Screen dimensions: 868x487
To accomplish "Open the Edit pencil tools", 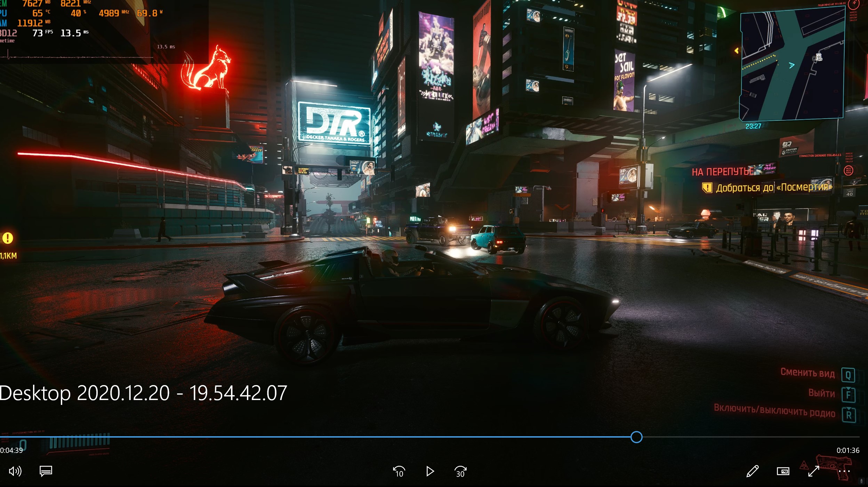I will pos(753,471).
